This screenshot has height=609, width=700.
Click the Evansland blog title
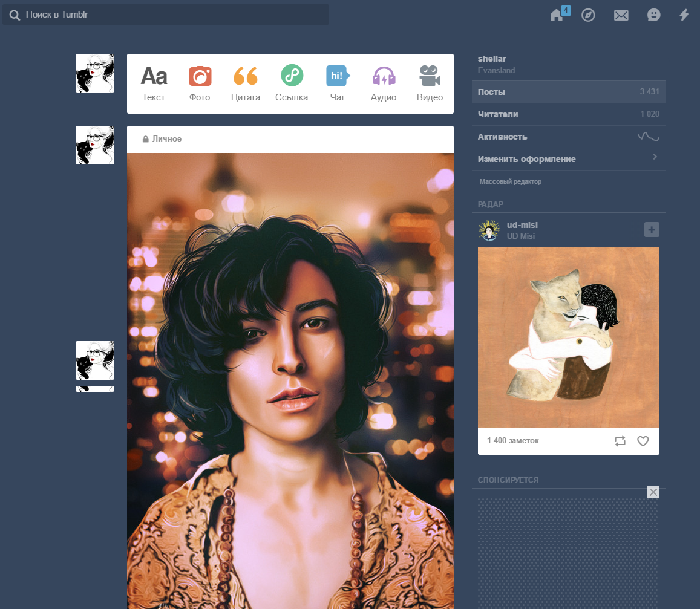[x=497, y=71]
